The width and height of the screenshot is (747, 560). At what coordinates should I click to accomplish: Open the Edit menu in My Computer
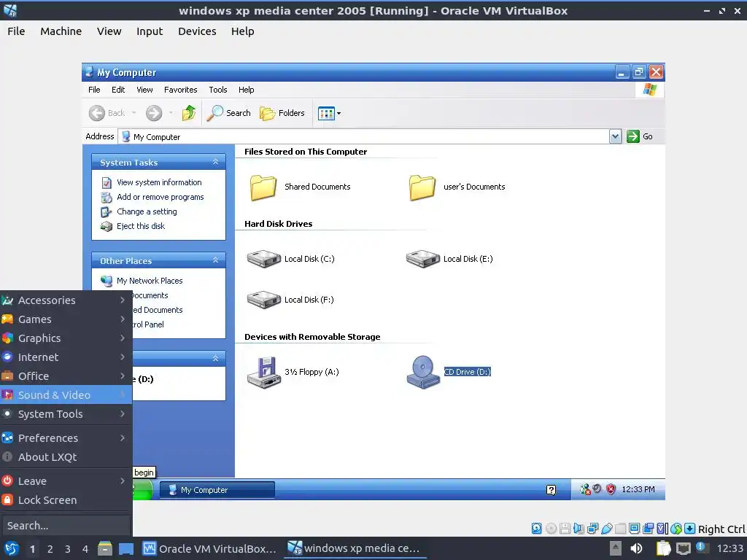pos(118,90)
